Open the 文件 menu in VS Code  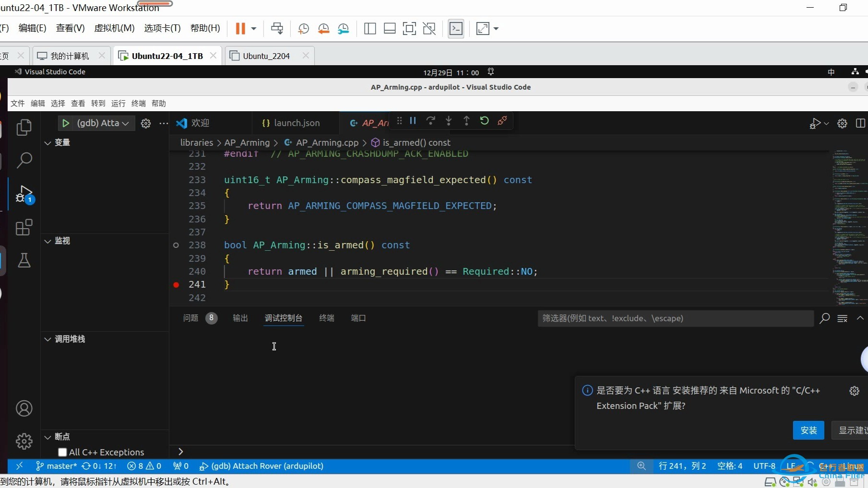pos(18,104)
